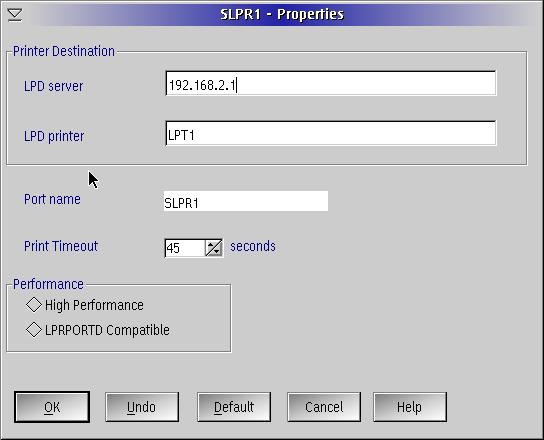Screen dimensions: 544x440
Task: Open the Help button
Action: pyautogui.click(x=410, y=407)
